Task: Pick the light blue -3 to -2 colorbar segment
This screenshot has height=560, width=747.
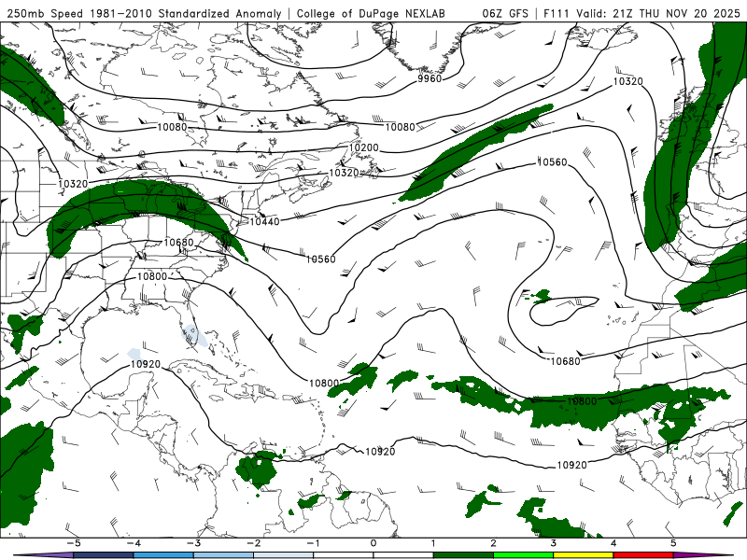Action: [x=223, y=555]
